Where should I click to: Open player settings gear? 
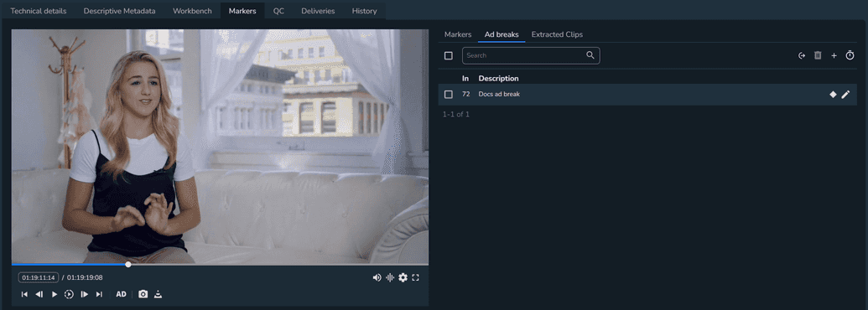(403, 277)
